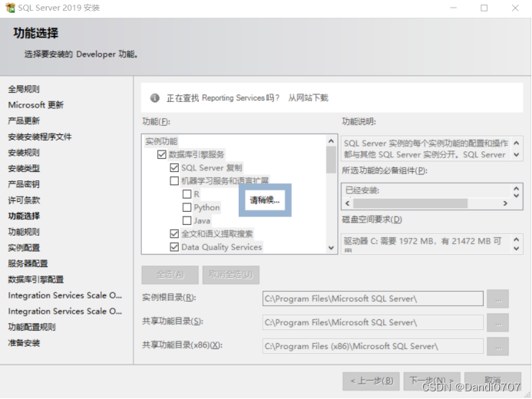The width and height of the screenshot is (532, 399).
Task: Enable 机器学习服务和语言扩展 checkbox
Action: pyautogui.click(x=174, y=180)
